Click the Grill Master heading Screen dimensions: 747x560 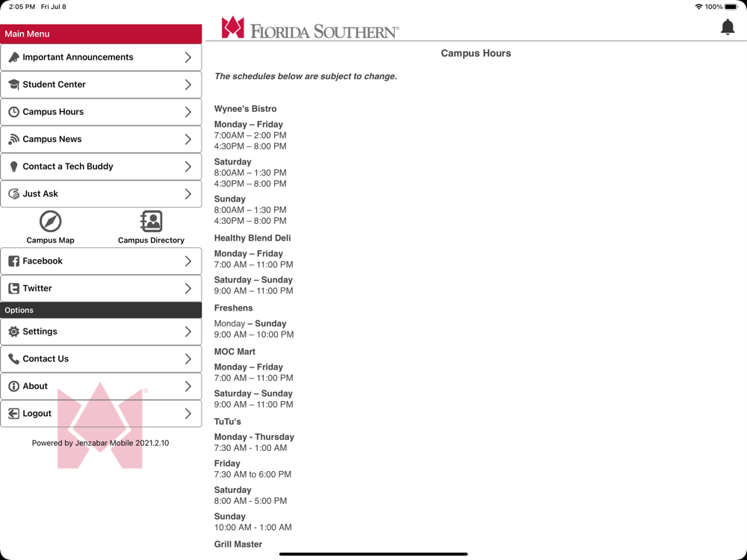(x=238, y=544)
